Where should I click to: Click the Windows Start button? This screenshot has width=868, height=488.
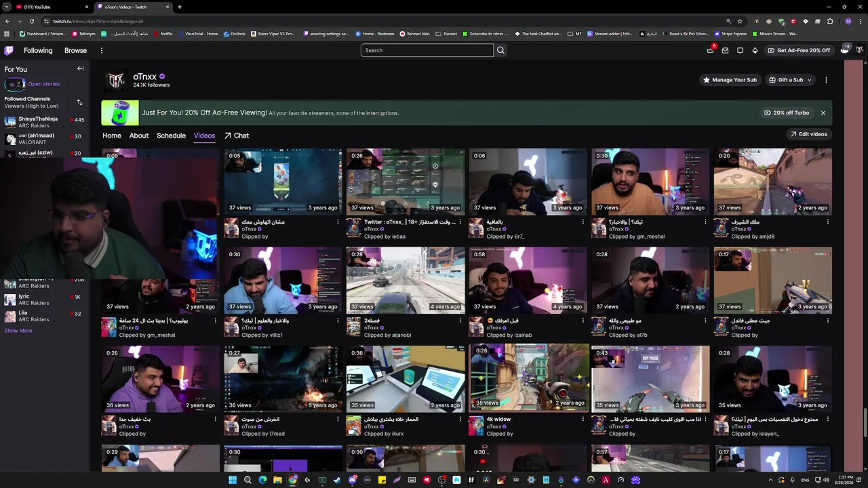click(x=233, y=480)
